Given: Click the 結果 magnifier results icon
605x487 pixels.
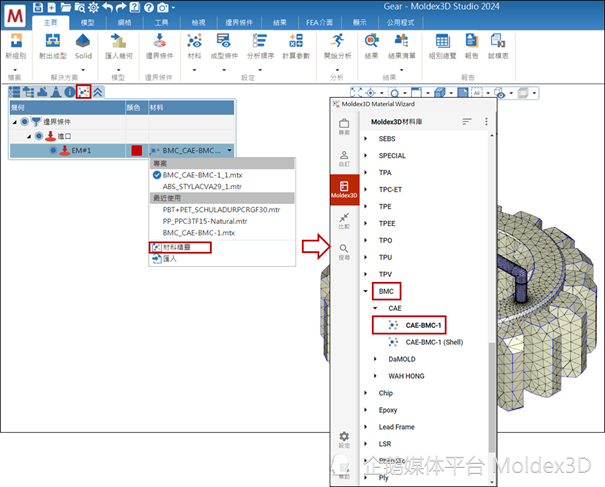Looking at the screenshot, I should pyautogui.click(x=372, y=41).
